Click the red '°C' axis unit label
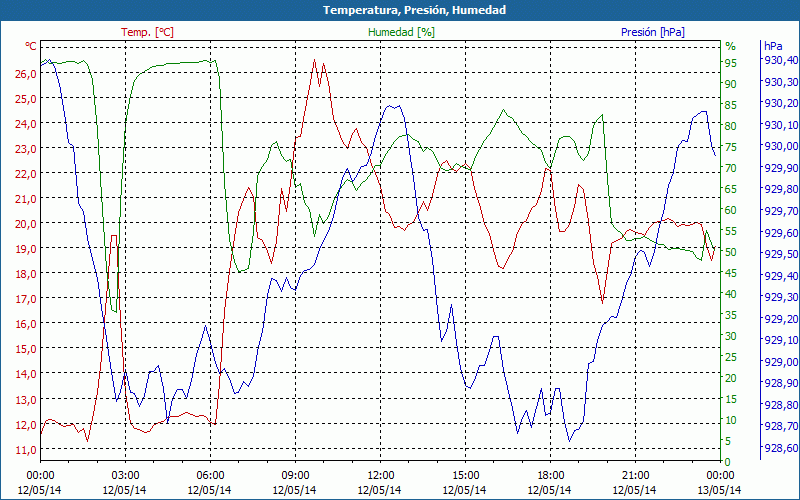Screen dimensions: 800x500 tap(31, 46)
